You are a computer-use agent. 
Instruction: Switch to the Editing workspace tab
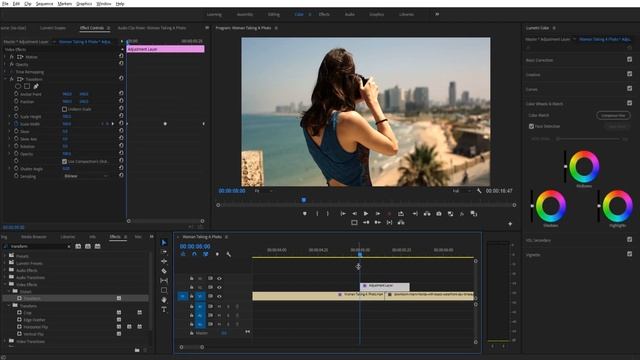point(273,14)
